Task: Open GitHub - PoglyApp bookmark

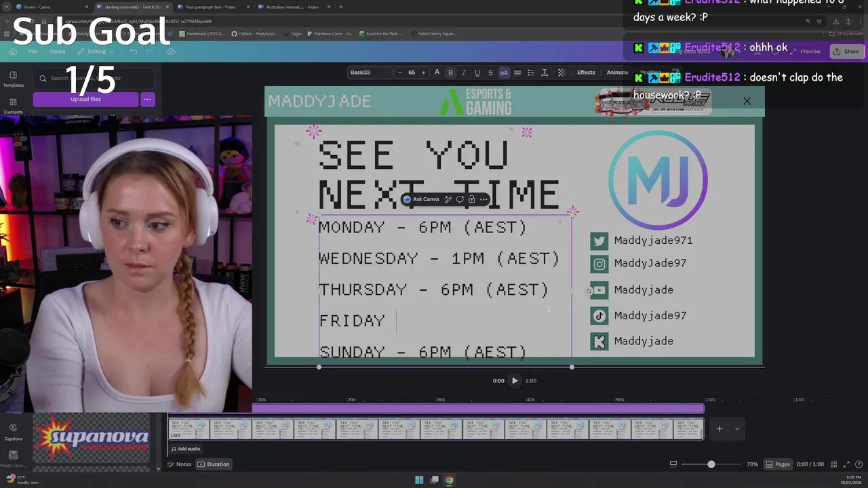Action: 254,34
